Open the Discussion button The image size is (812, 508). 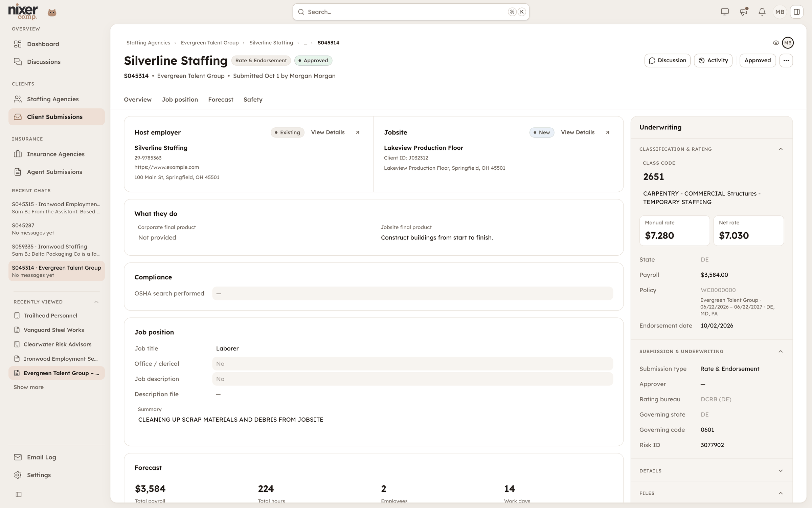click(667, 60)
